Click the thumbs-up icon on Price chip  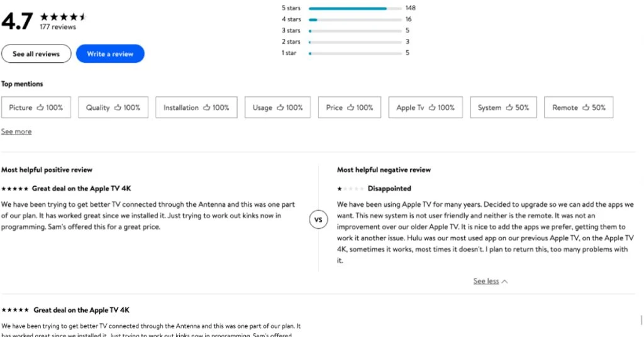click(x=351, y=108)
